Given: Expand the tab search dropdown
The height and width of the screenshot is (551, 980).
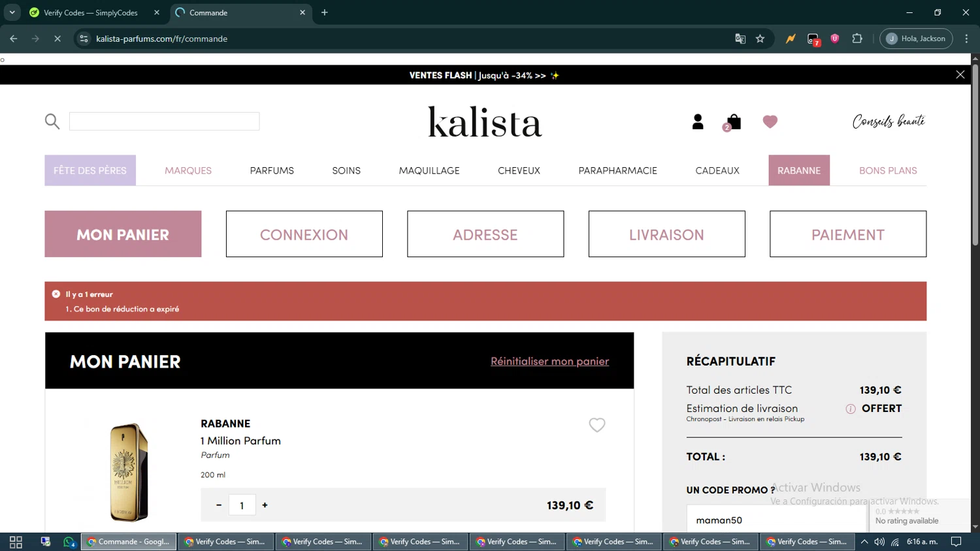Looking at the screenshot, I should coord(12,12).
